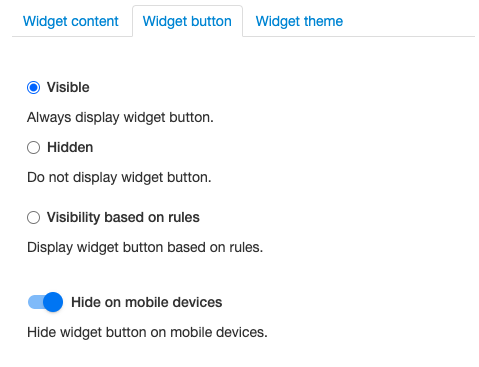Enable rule-based widget button display
Screen dimensions: 479x367
click(x=33, y=217)
